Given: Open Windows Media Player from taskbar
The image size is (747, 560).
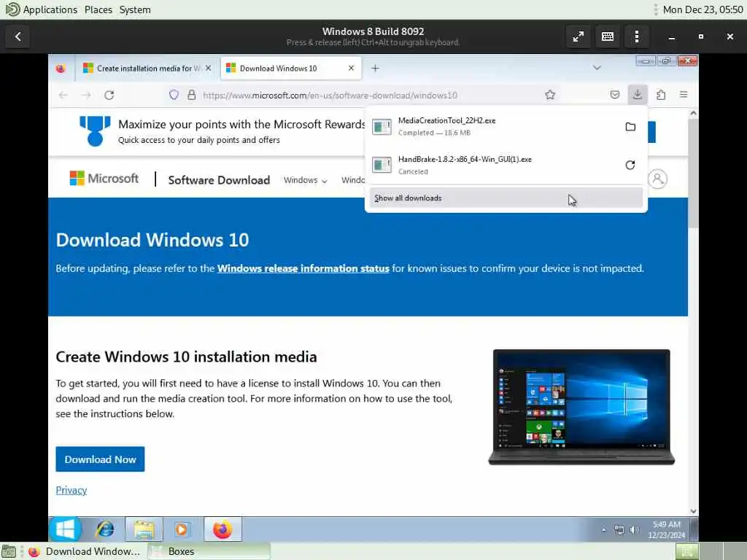Looking at the screenshot, I should (181, 529).
